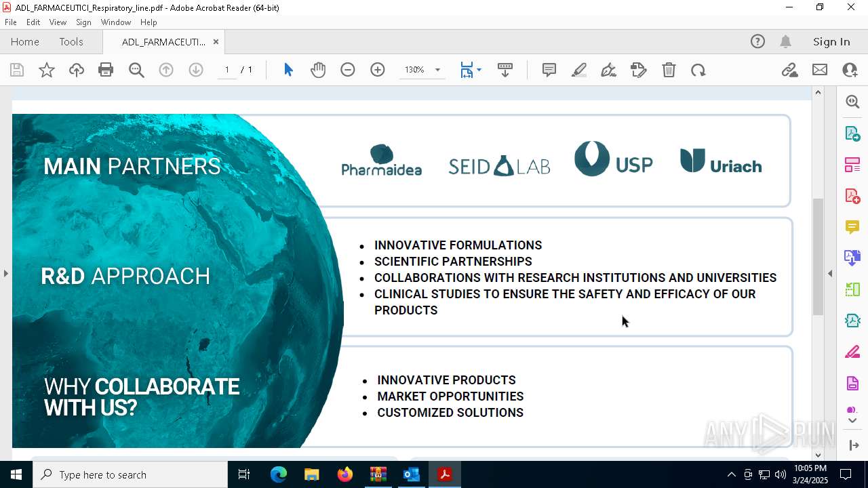
Task: Open the pink Fill & Sign pen tool
Action: pyautogui.click(x=852, y=352)
